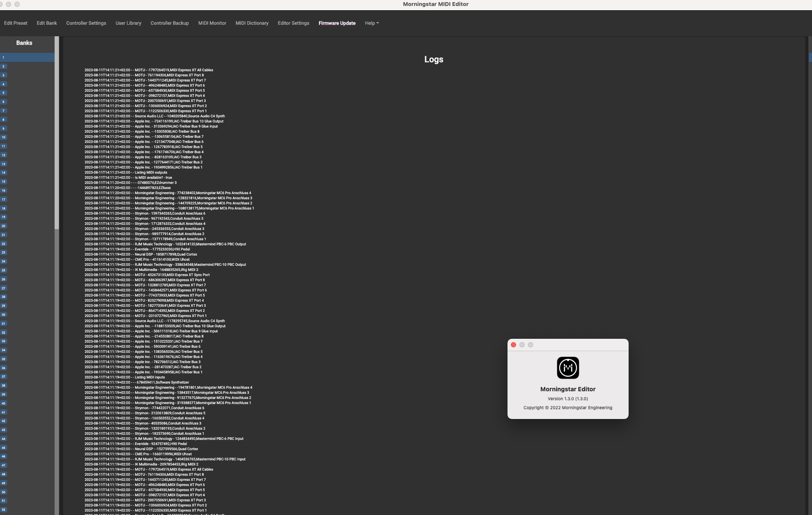
Task: Click the Version 1.3.0 (1.3.0) text
Action: click(x=568, y=399)
